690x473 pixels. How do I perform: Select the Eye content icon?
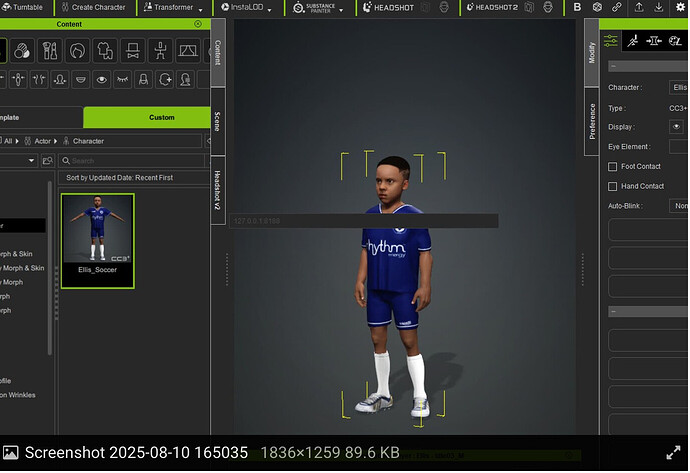102,80
